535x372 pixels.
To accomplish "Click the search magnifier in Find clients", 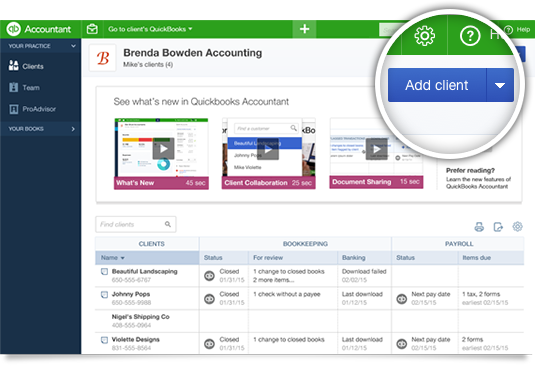I will [x=168, y=224].
